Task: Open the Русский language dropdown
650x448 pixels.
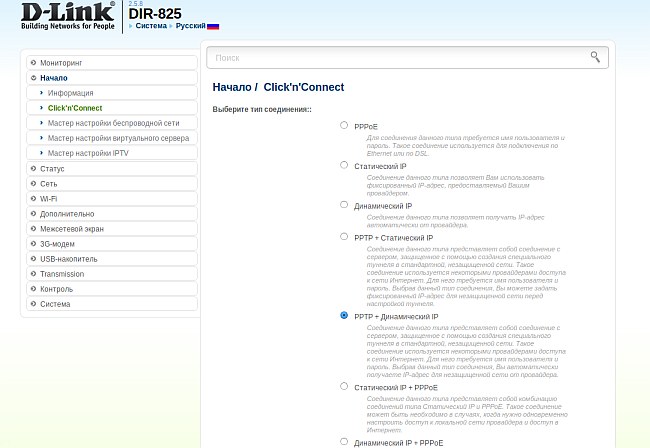Action: (190, 26)
